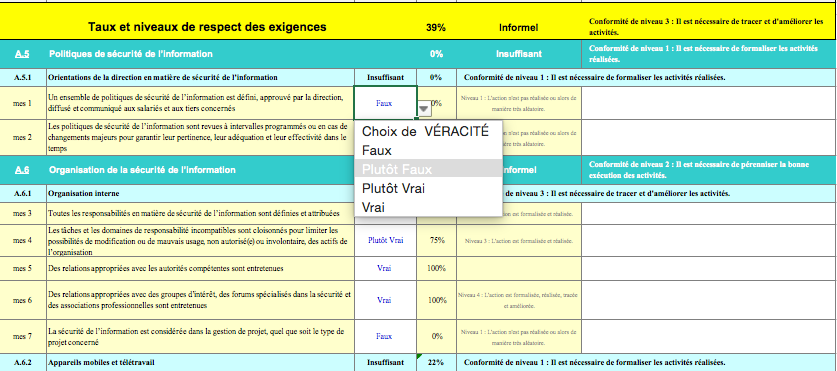Click the A.5.1 reference cell
Viewport: 837px width, 371px height.
point(22,77)
